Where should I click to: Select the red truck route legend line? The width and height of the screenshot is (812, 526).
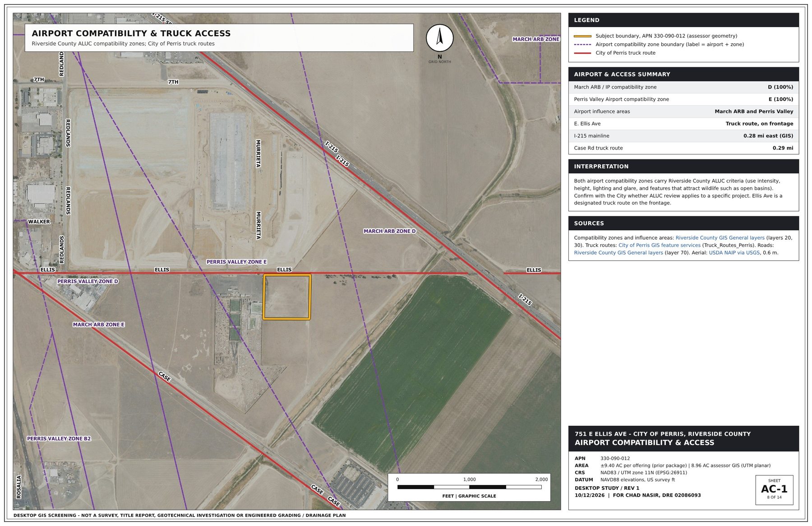click(x=582, y=53)
